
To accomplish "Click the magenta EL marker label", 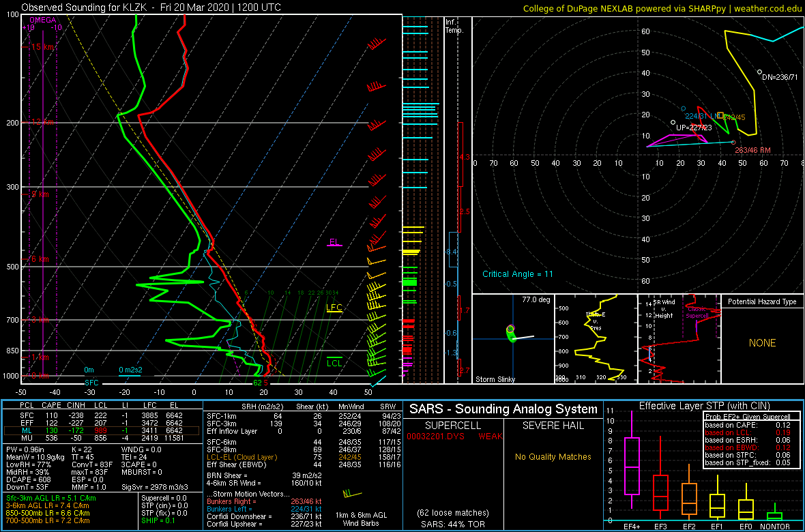I will (334, 241).
